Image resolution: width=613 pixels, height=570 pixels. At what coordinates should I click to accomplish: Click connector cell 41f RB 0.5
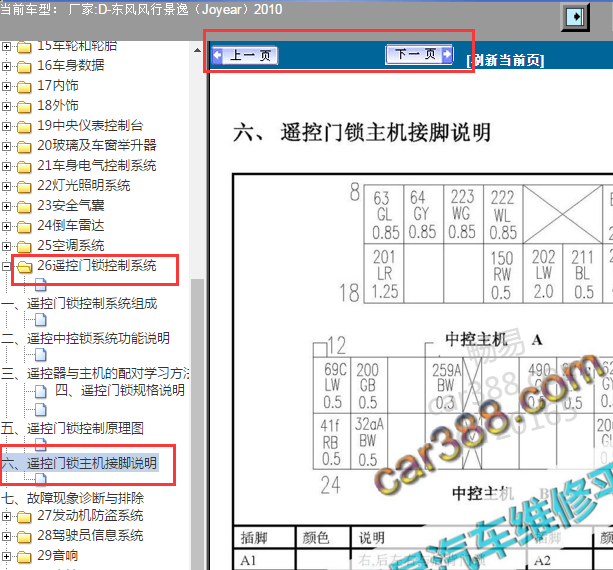coord(331,442)
